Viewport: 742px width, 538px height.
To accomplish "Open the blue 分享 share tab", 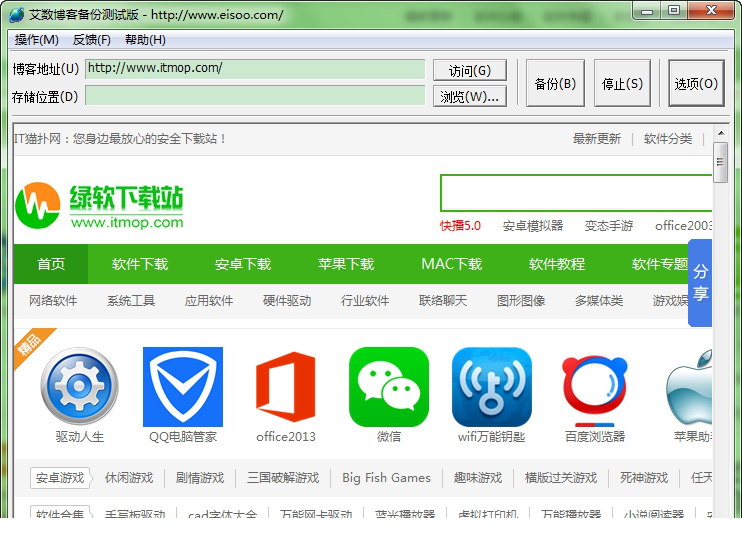I will coord(700,282).
